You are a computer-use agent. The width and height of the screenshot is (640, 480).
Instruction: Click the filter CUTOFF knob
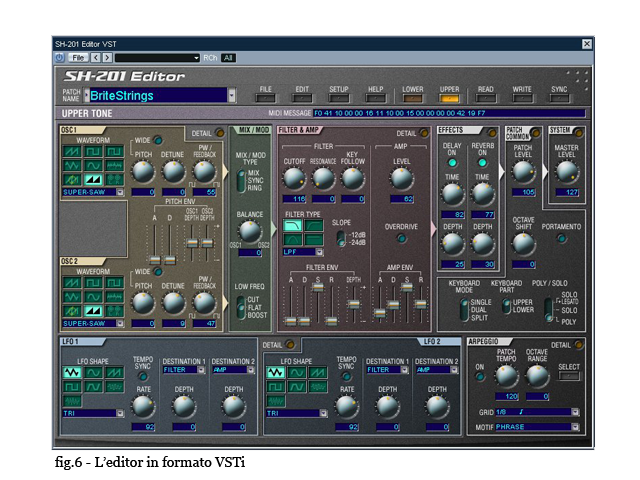click(x=294, y=179)
